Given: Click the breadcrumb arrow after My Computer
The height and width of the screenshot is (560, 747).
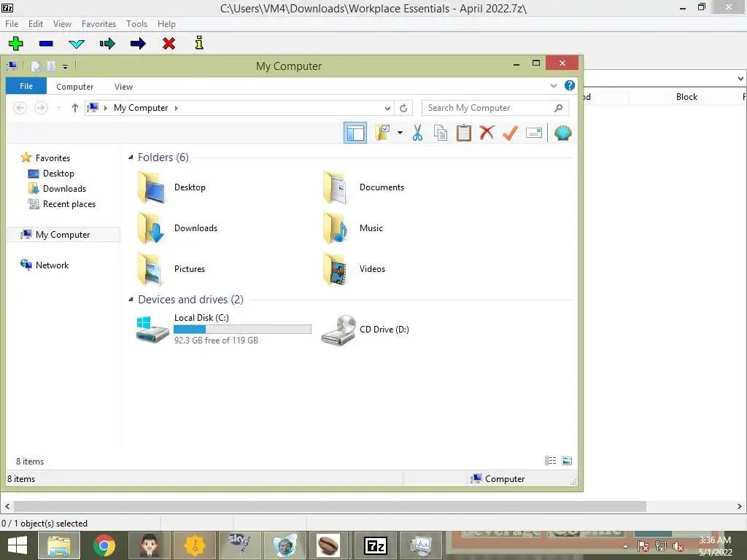Looking at the screenshot, I should [x=177, y=108].
